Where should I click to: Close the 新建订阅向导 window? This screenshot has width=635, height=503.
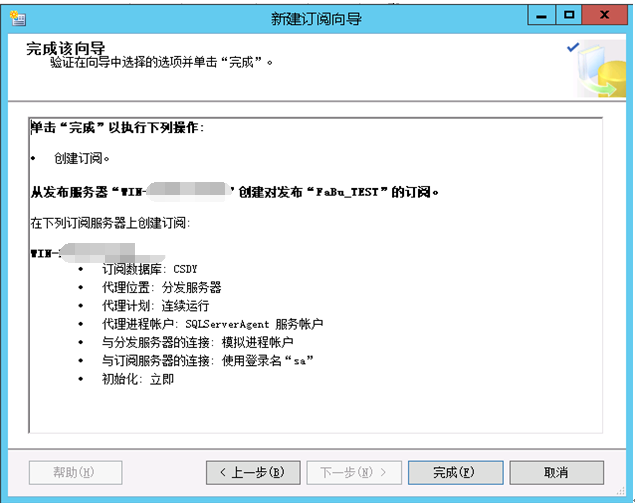604,16
